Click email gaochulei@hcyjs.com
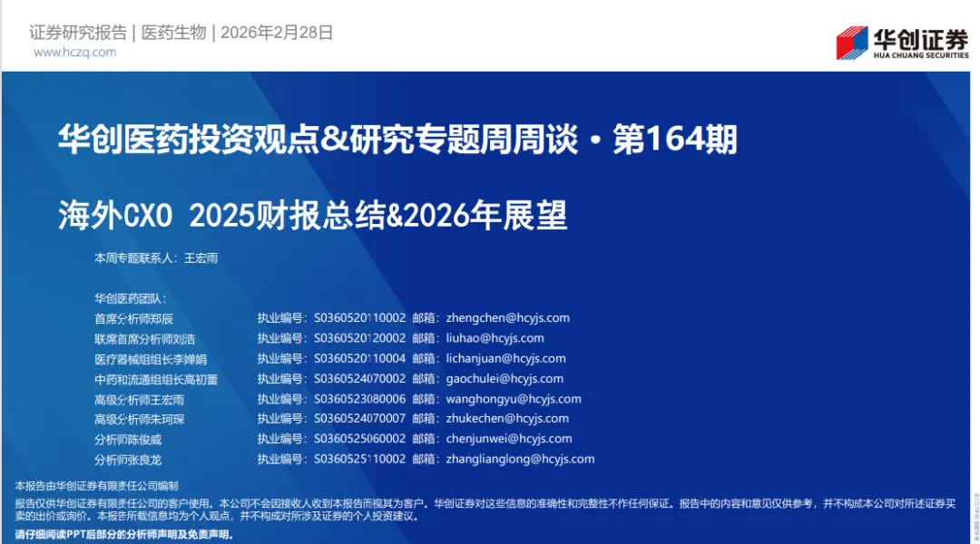The width and height of the screenshot is (980, 544). (505, 378)
